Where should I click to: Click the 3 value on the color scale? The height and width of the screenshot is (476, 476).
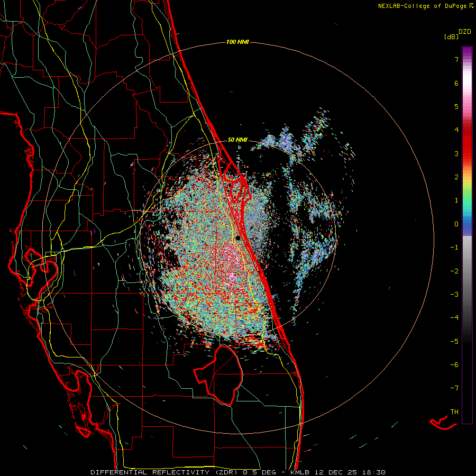coord(456,153)
